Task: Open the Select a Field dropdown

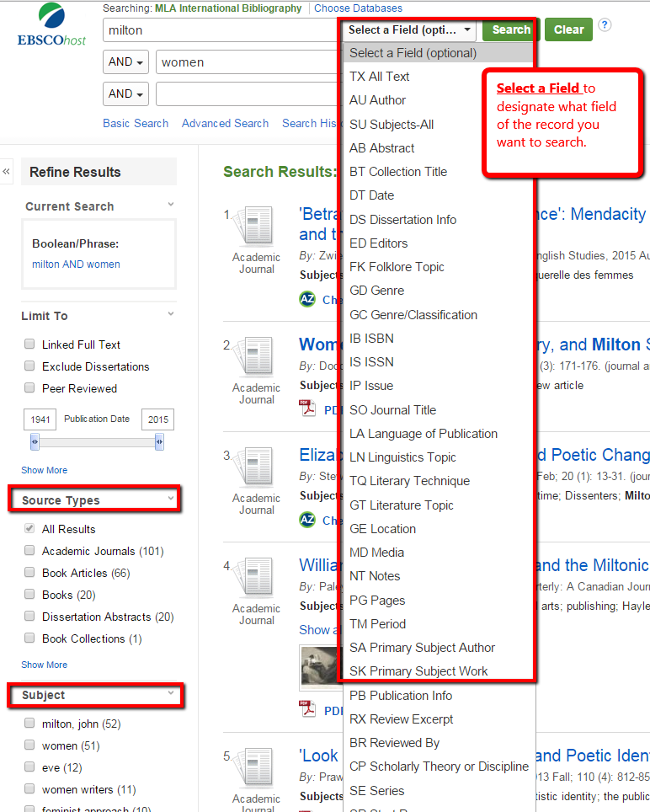Action: 409,30
